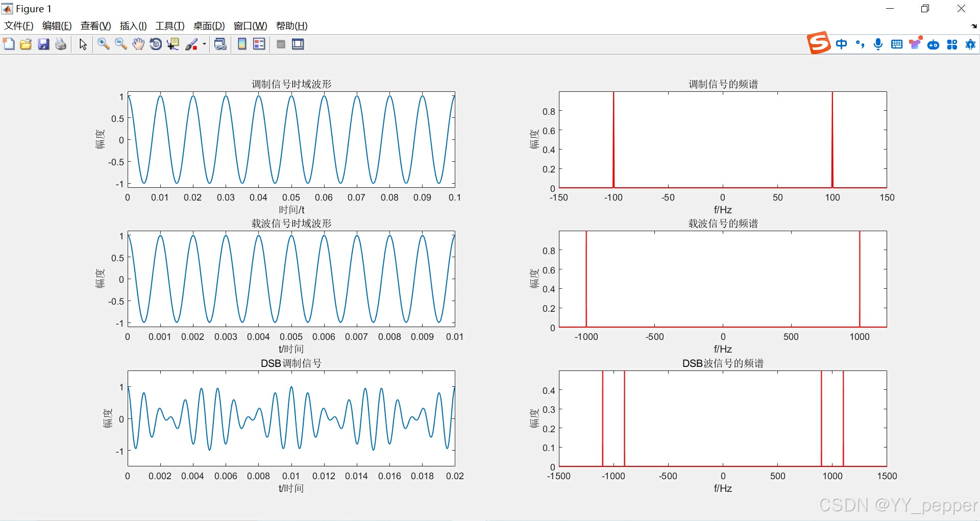Toggle Chinese punctuation mode
The image size is (980, 521).
click(860, 44)
